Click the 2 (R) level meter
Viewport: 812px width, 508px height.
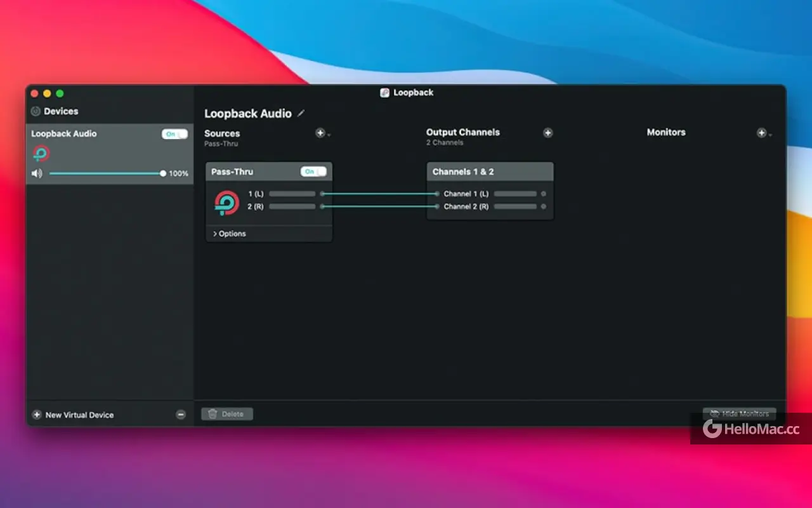point(292,206)
